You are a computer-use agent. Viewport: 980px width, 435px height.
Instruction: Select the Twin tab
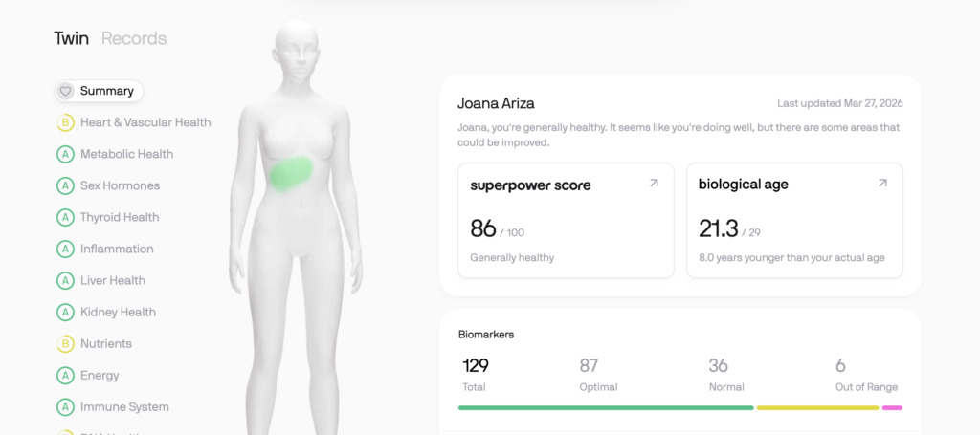[71, 38]
